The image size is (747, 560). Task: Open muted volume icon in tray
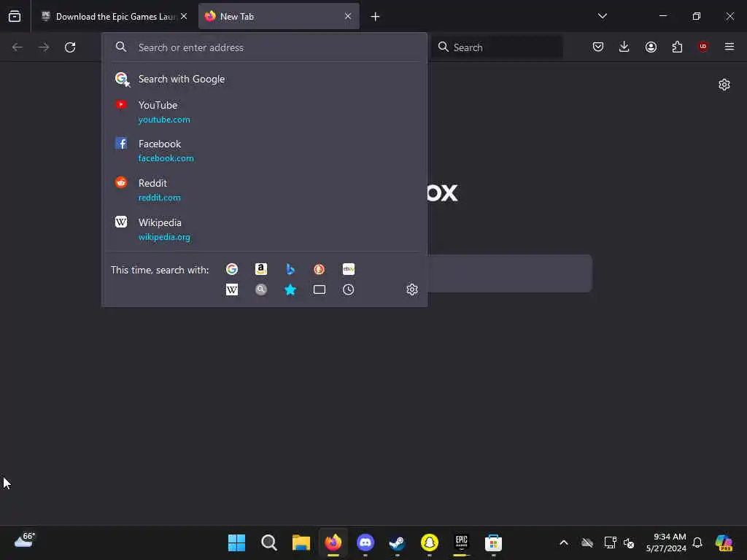[x=629, y=542]
